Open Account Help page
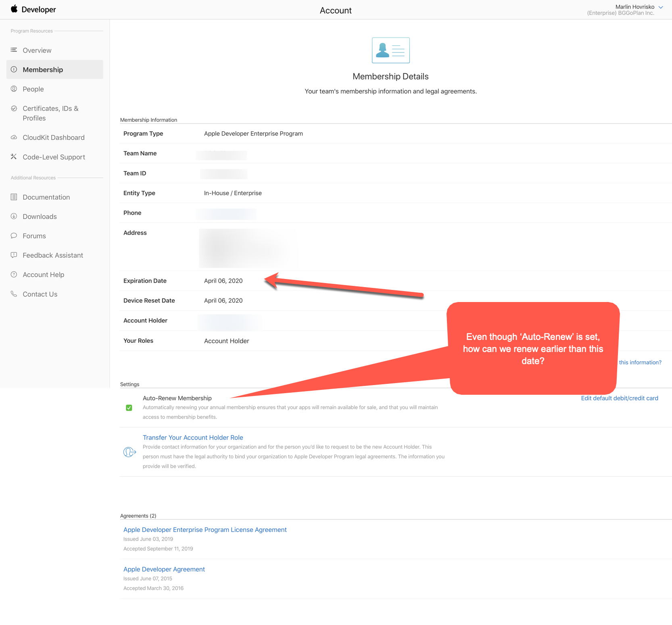Viewport: 672px width, 625px height. (44, 274)
